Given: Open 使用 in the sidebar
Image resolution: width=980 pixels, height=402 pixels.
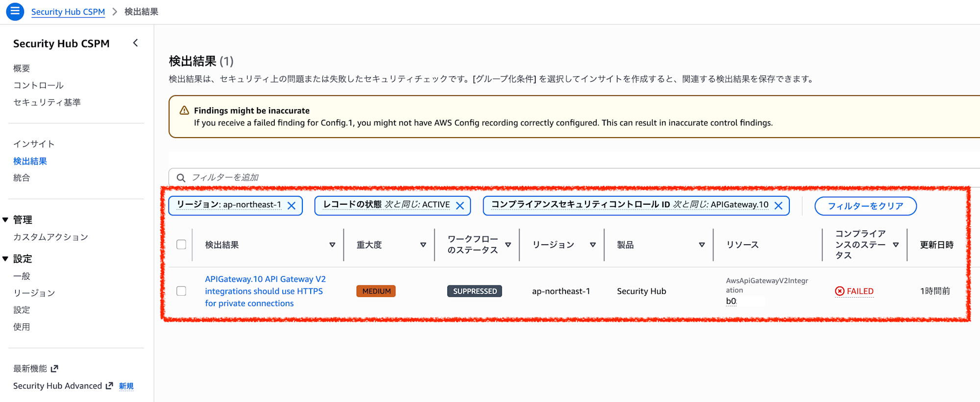Looking at the screenshot, I should click(x=22, y=327).
